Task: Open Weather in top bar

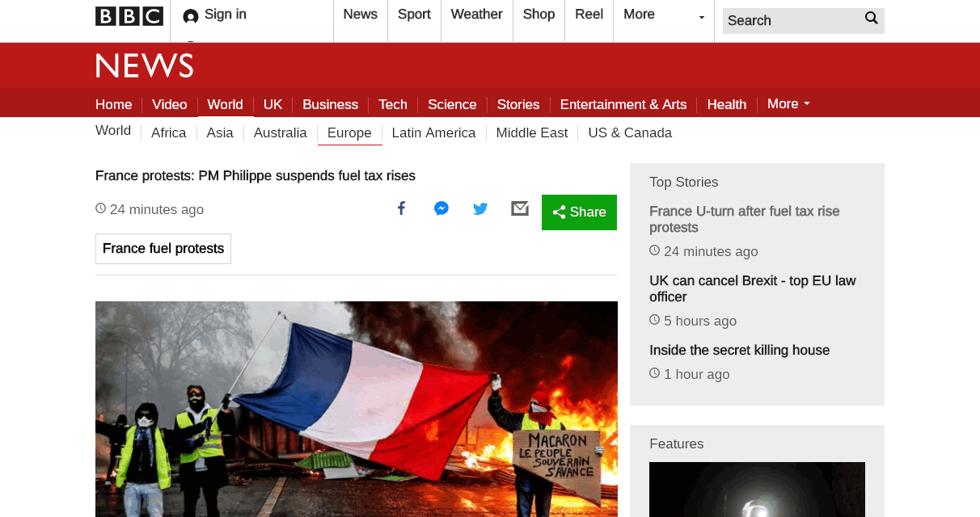Action: click(x=477, y=15)
